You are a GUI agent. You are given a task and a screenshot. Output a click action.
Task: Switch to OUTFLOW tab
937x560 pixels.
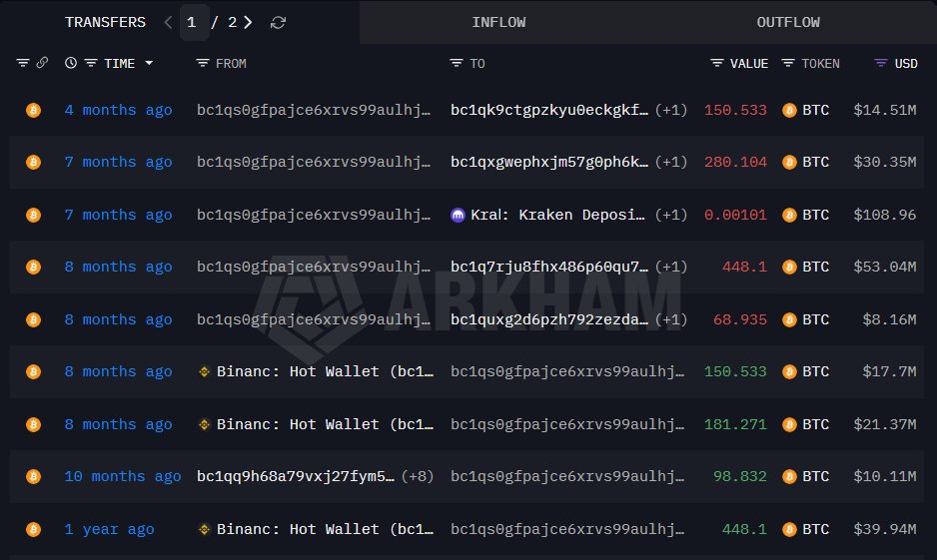pos(787,22)
